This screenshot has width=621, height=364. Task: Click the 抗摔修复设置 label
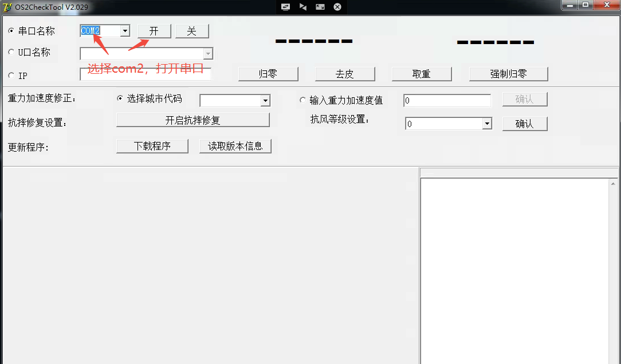coord(38,122)
